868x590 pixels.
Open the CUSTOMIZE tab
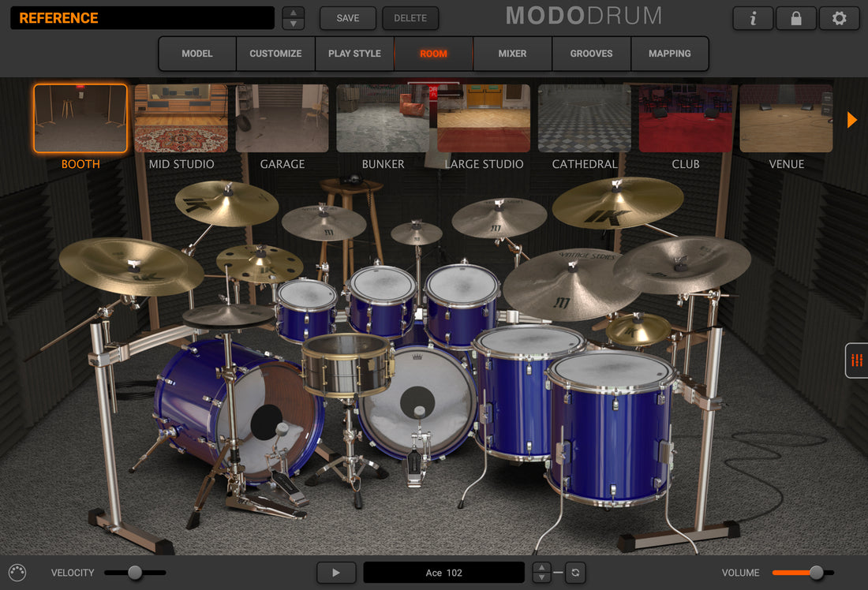275,54
